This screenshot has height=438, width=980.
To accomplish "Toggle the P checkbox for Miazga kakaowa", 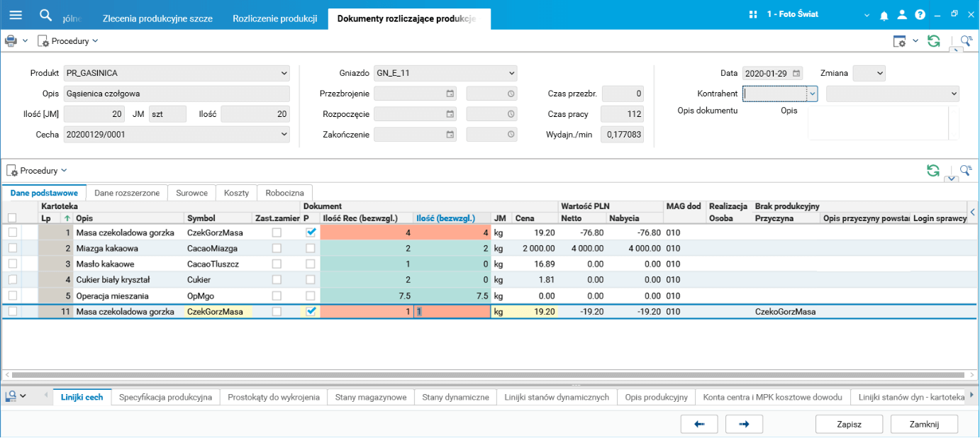I will (311, 248).
